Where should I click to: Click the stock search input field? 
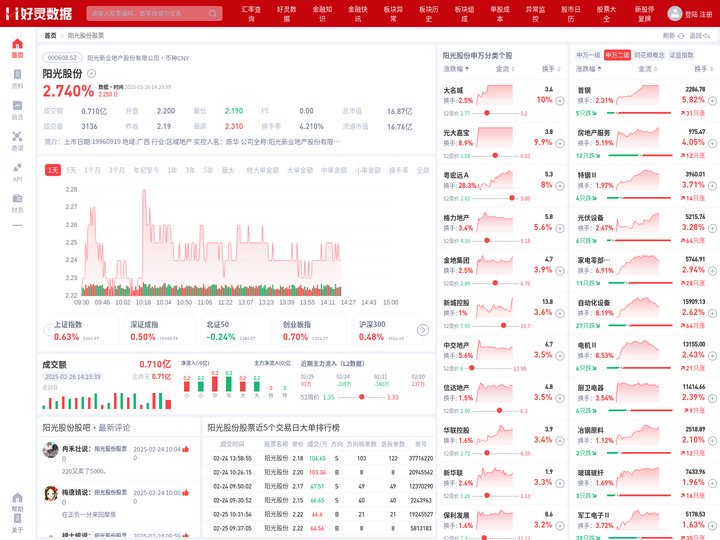click(154, 13)
